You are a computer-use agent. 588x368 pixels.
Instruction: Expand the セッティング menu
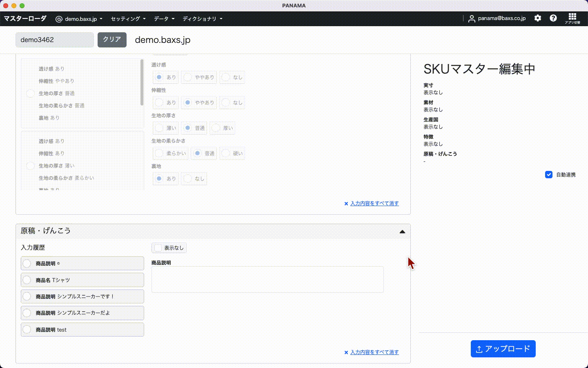pos(128,19)
